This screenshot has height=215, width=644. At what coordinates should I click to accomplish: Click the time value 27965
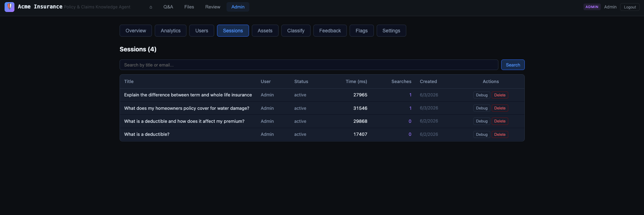[x=360, y=95]
